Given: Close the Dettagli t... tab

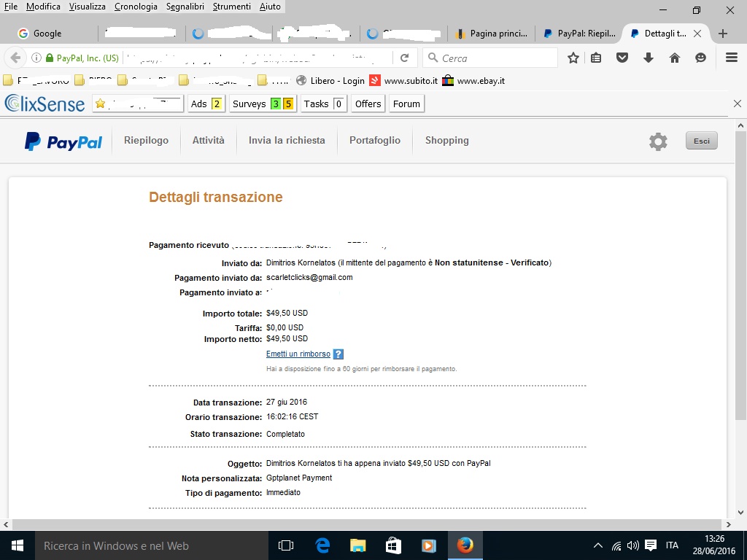Looking at the screenshot, I should point(697,34).
